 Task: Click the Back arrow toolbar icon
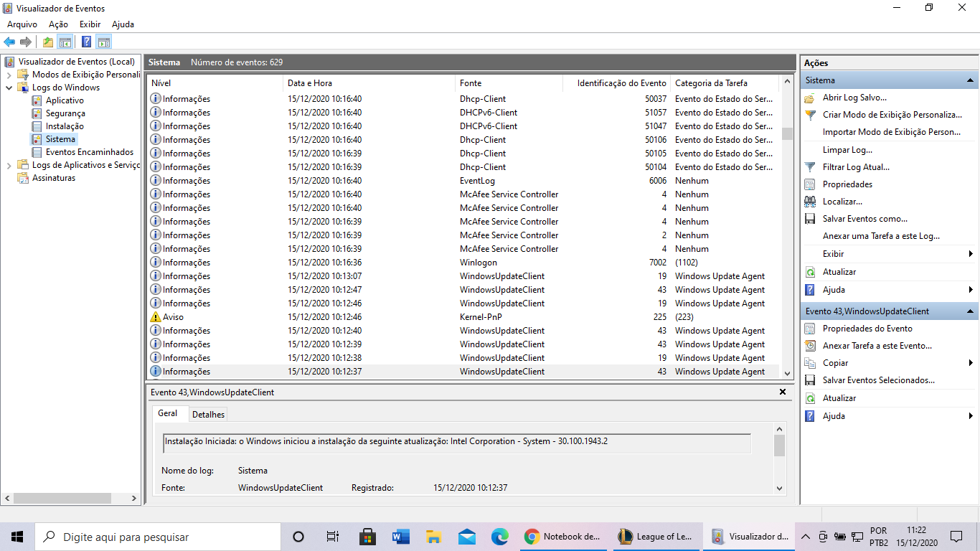click(x=9, y=42)
